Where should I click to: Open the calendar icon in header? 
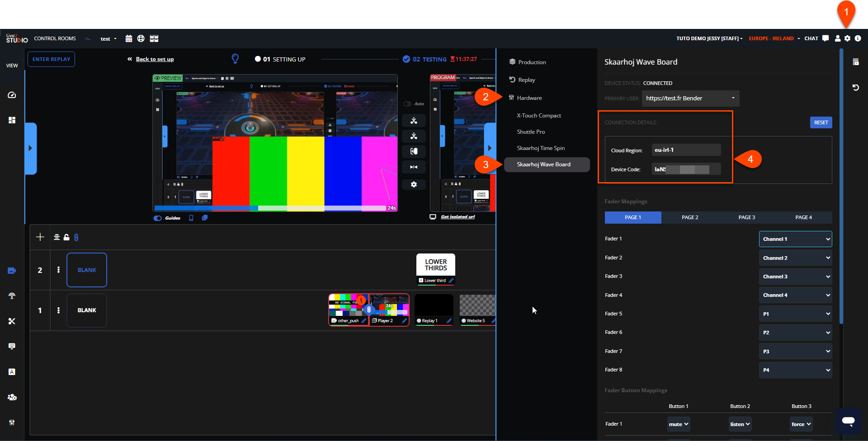pos(129,38)
